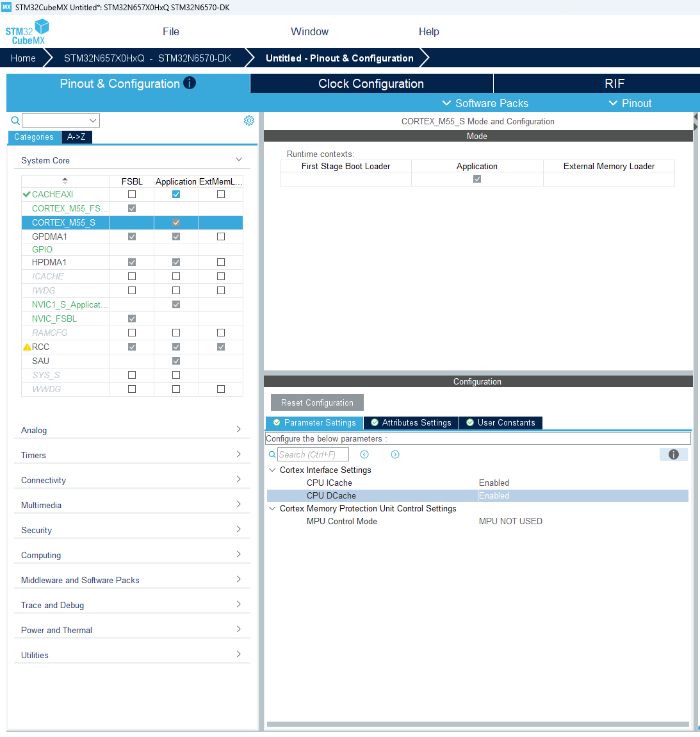This screenshot has width=700, height=737.
Task: Click the parameter info icon button
Action: point(673,454)
